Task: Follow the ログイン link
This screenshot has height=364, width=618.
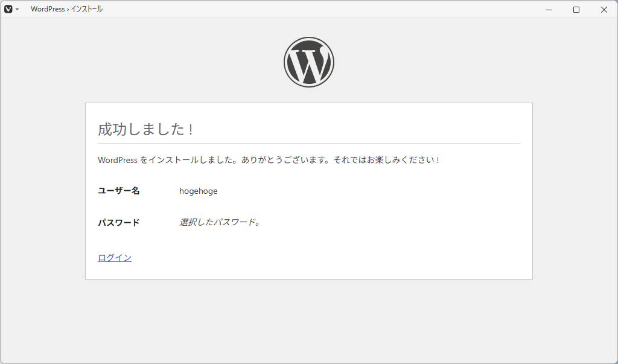Action: 115,258
